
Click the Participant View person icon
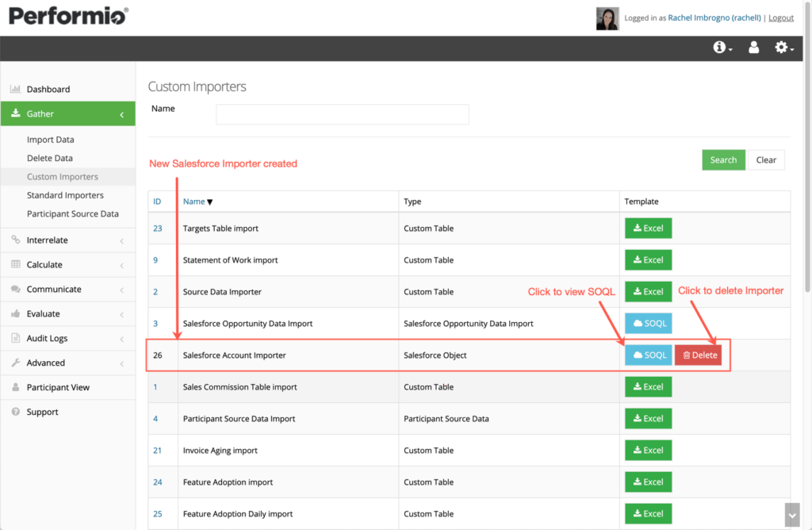point(16,387)
